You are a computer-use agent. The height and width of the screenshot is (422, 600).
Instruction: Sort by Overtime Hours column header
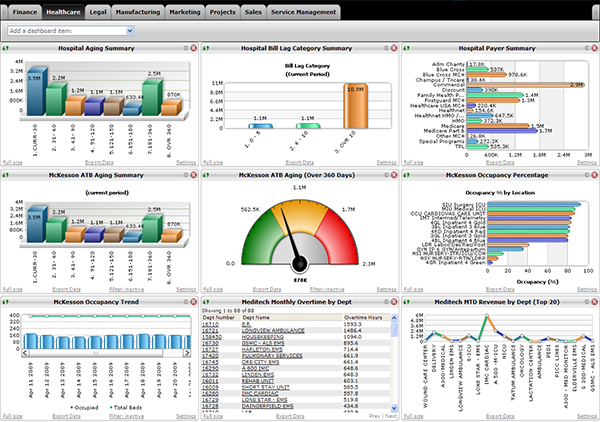tap(366, 318)
